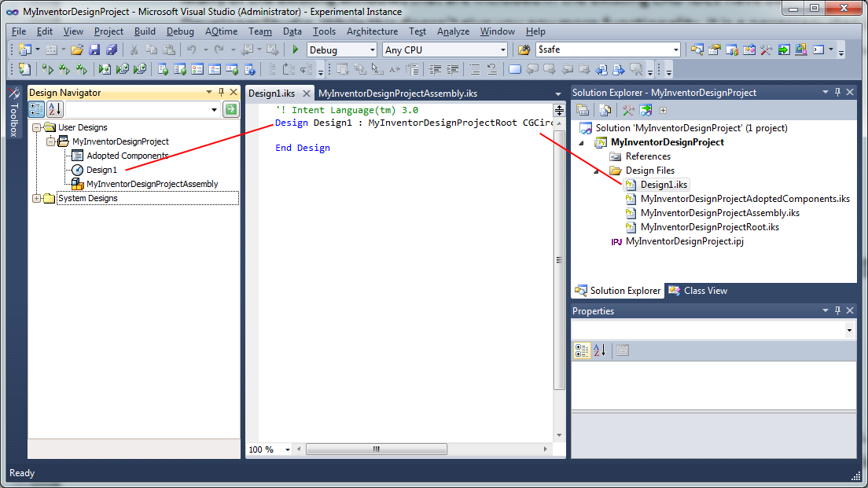The image size is (868, 488).
Task: Click the toggle bookmark rectangle icon
Action: [x=514, y=70]
